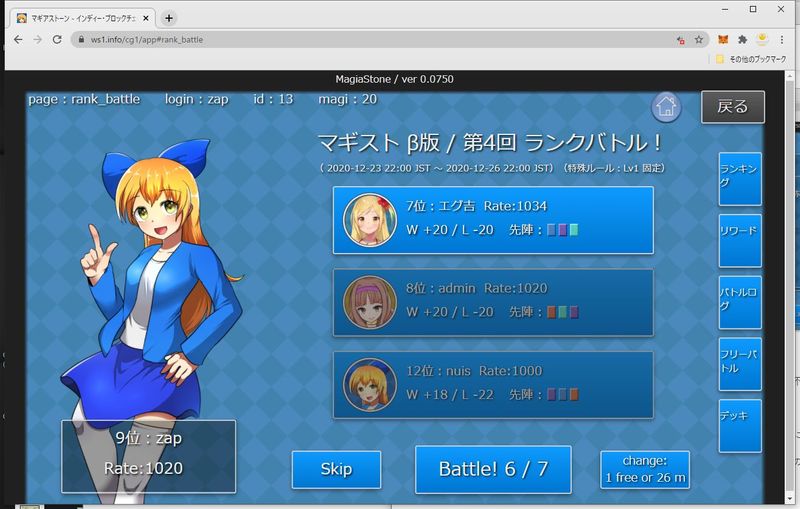Open the ランキング ranking side menu

pos(740,179)
